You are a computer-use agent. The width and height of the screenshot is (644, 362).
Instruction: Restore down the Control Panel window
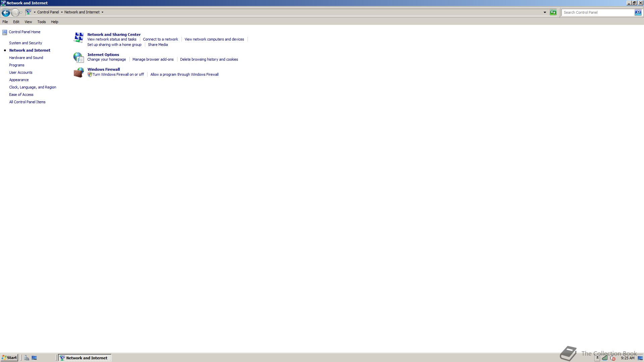[x=634, y=3]
